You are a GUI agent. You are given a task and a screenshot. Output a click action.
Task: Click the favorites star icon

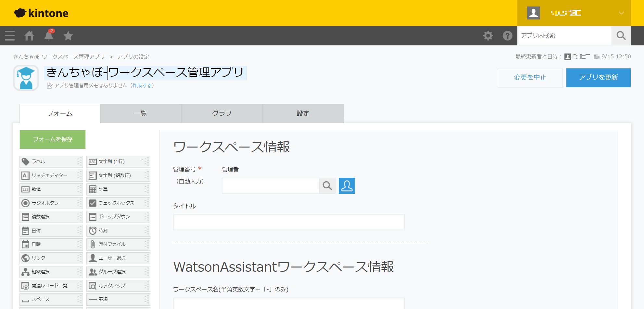pos(68,36)
